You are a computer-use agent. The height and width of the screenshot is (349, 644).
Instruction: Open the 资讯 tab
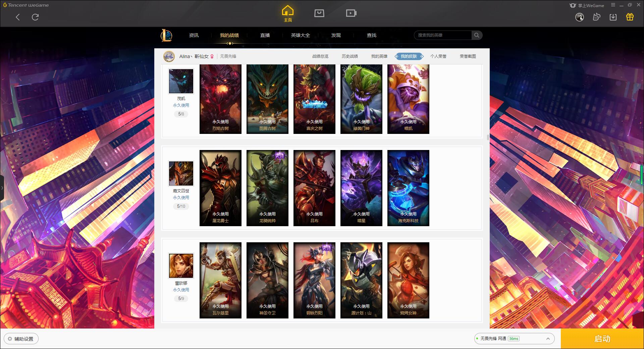click(194, 35)
